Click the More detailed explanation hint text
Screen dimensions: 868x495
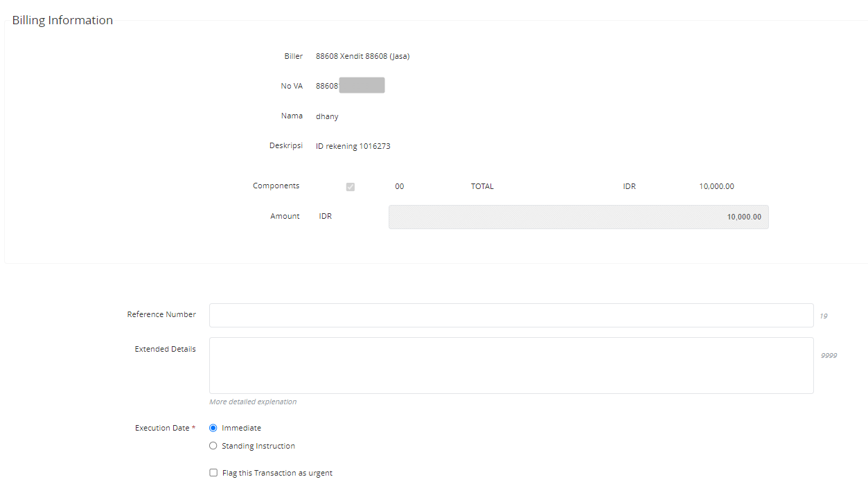click(253, 402)
